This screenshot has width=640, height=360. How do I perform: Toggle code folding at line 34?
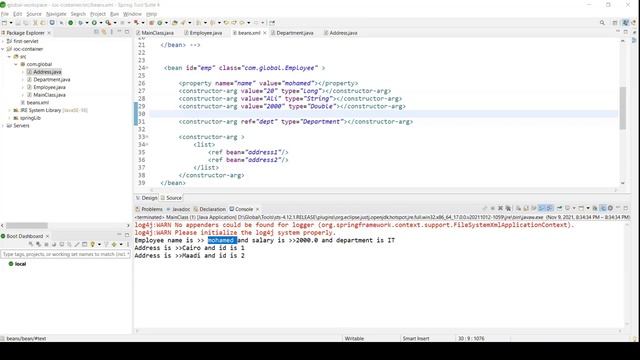[147, 144]
